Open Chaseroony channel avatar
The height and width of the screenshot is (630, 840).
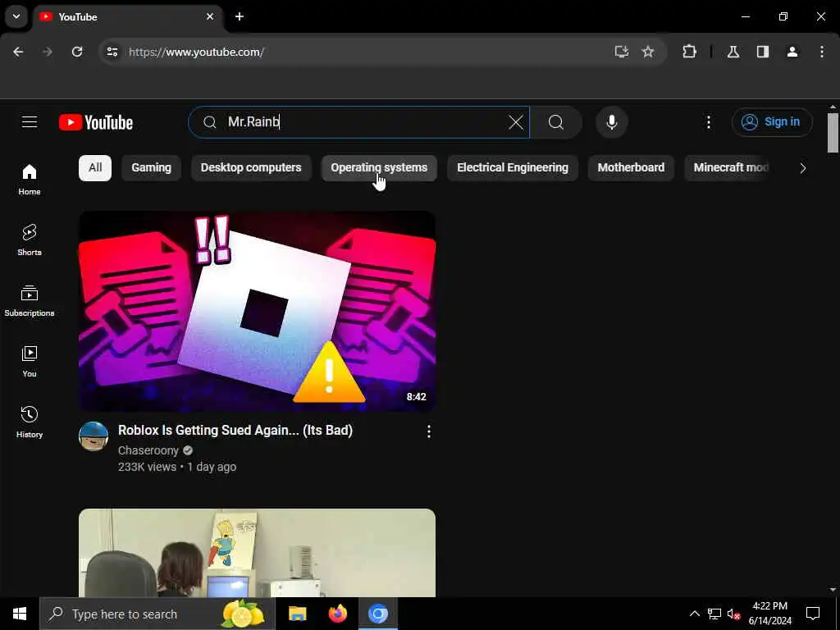click(x=94, y=436)
